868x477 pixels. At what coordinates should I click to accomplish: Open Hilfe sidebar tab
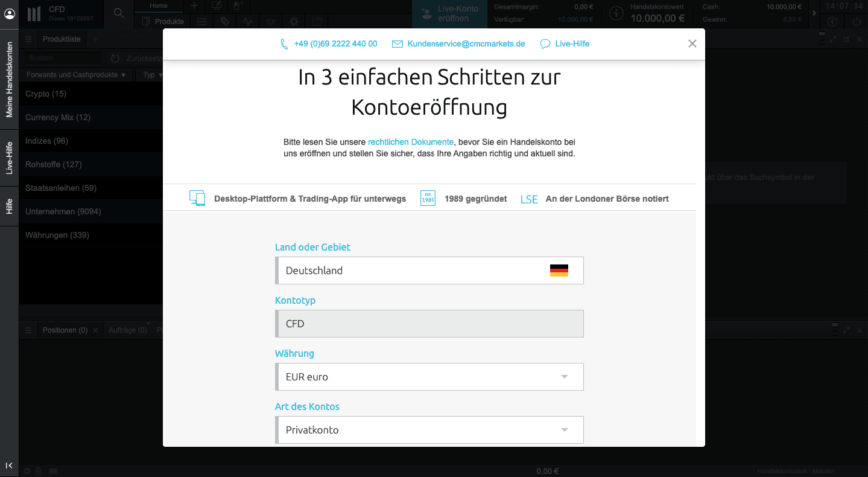point(9,207)
